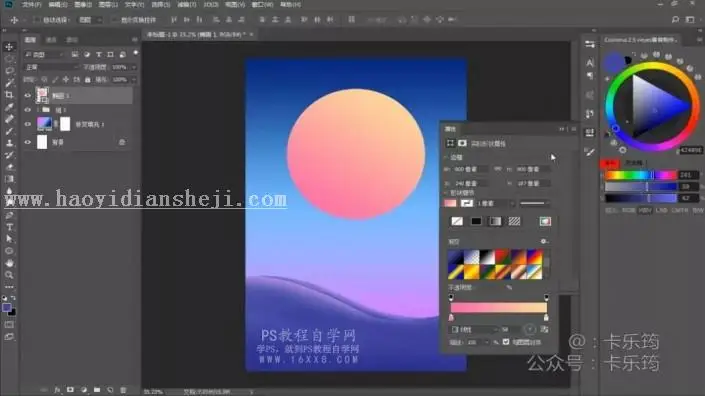Select the gradient fill type button
The image size is (705, 396).
(495, 221)
